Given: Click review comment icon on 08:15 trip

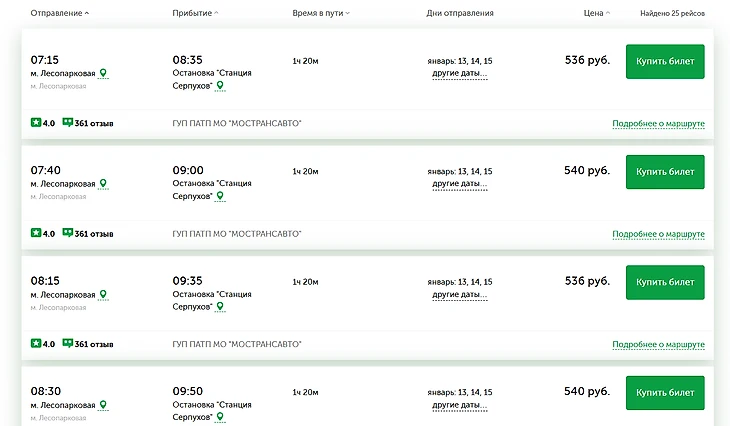Looking at the screenshot, I should click(x=68, y=343).
